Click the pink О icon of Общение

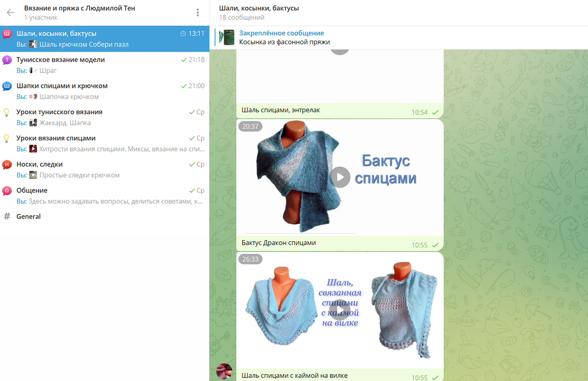pos(7,191)
